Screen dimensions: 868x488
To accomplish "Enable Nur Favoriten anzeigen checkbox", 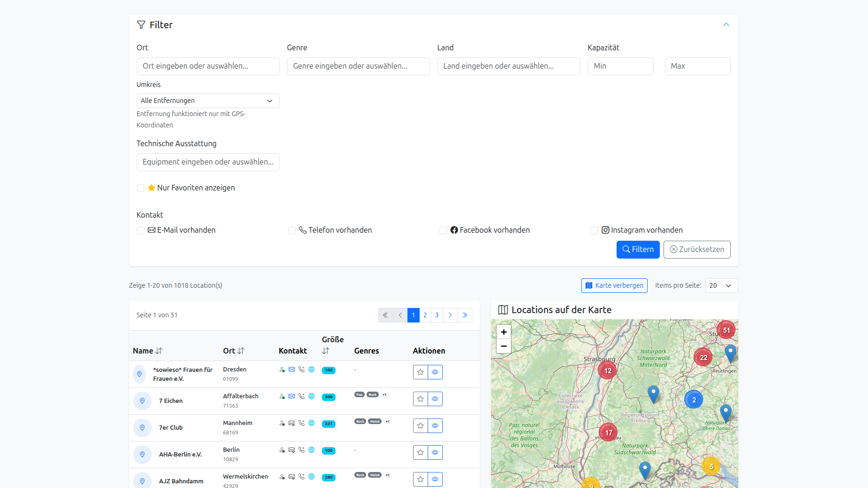I will 141,188.
